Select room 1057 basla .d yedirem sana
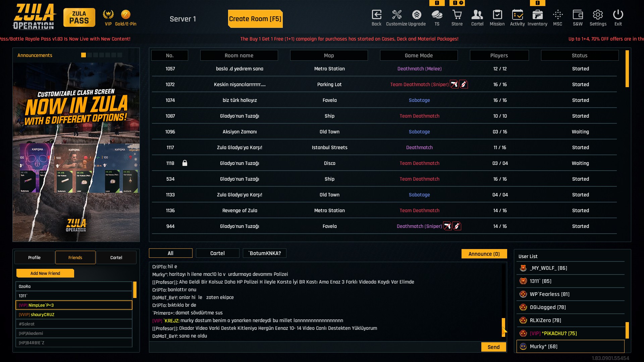The width and height of the screenshot is (644, 362). (384, 69)
